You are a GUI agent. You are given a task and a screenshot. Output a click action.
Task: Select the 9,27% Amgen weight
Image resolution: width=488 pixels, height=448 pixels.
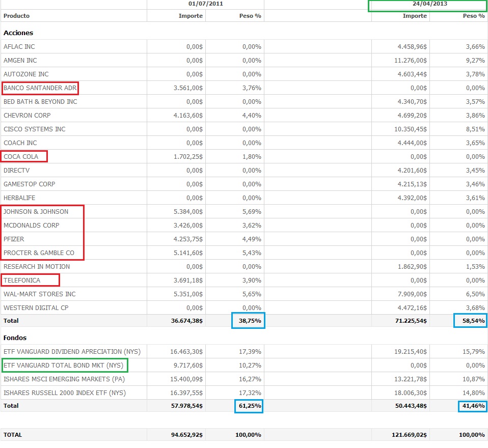[x=475, y=61]
